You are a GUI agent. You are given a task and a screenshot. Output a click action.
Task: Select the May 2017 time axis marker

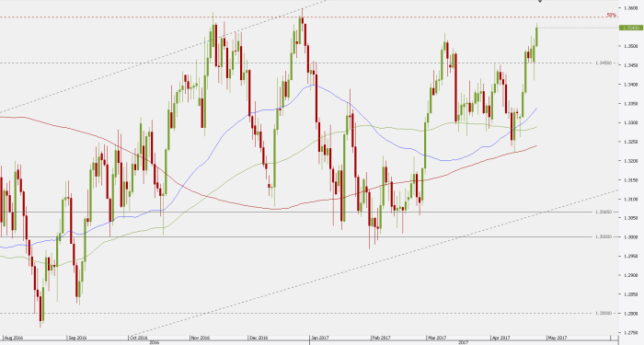(558, 338)
